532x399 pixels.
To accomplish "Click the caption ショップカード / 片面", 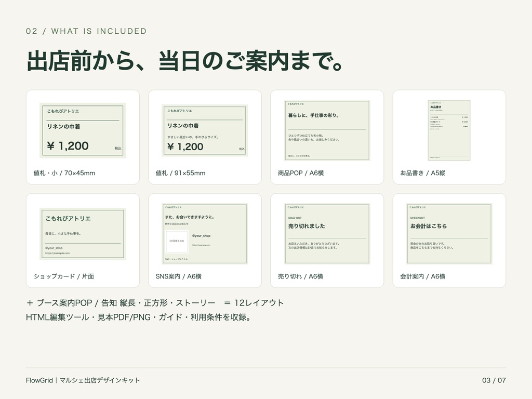I will point(64,276).
